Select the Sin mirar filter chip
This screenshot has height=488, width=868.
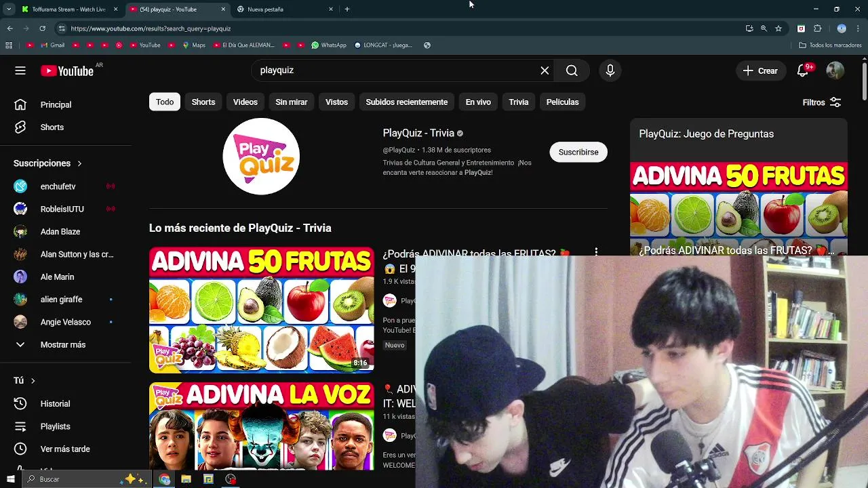(292, 102)
